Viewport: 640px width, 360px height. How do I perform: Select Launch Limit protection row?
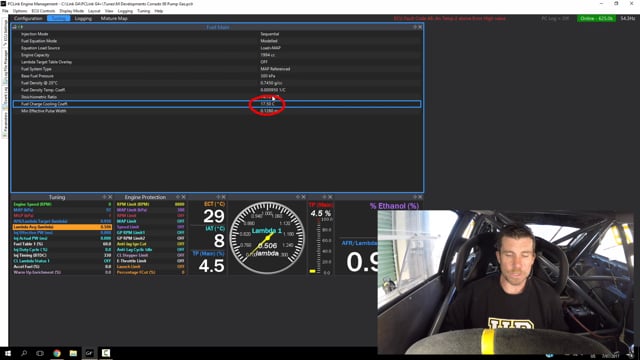pyautogui.click(x=150, y=267)
